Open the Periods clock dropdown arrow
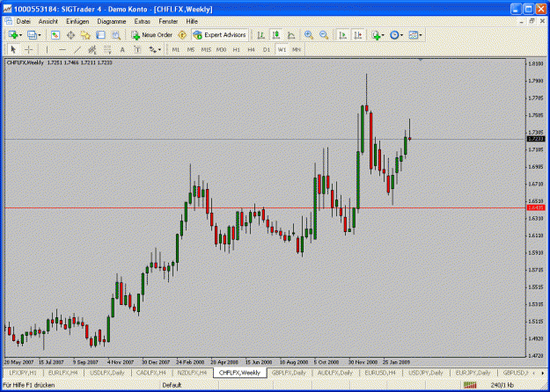This screenshot has height=392, width=550. click(401, 35)
